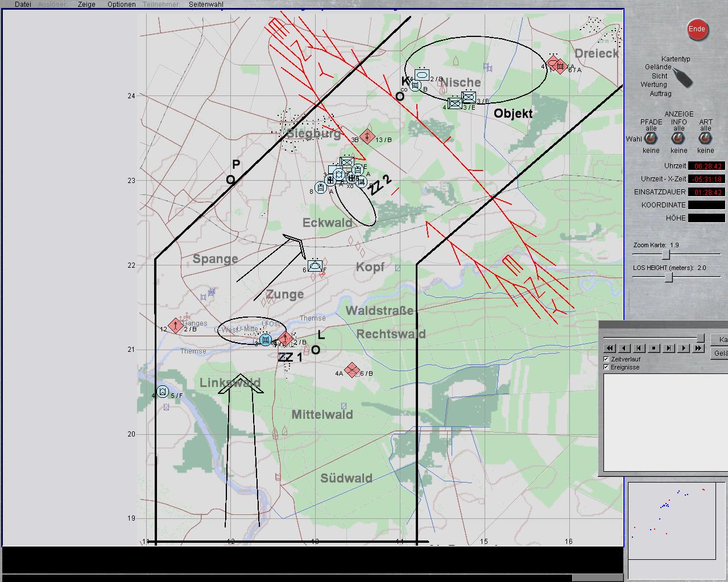The image size is (728, 582).
Task: Flip the PFADE toggle switch
Action: [x=651, y=138]
